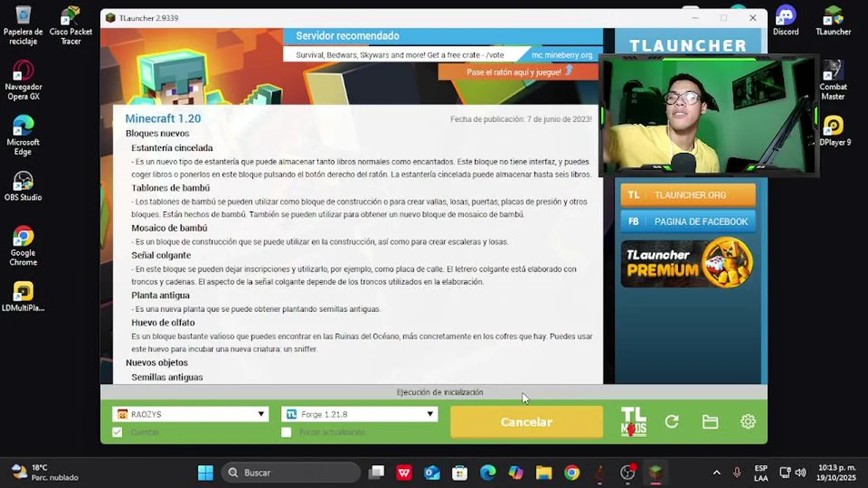Launch Navegador Opera GX desktop icon
Image resolution: width=868 pixels, height=488 pixels.
[x=23, y=80]
